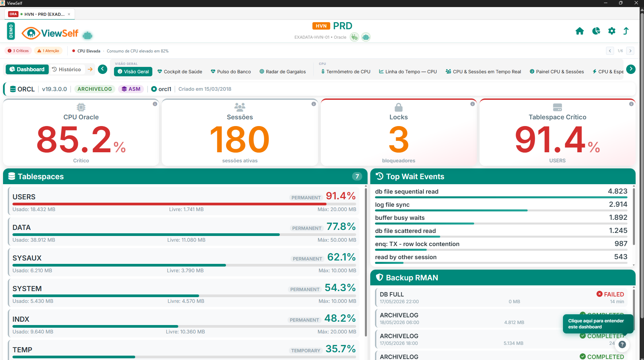This screenshot has width=644, height=360.
Task: Click 'buffer busy waits' wait event
Action: [x=501, y=219]
